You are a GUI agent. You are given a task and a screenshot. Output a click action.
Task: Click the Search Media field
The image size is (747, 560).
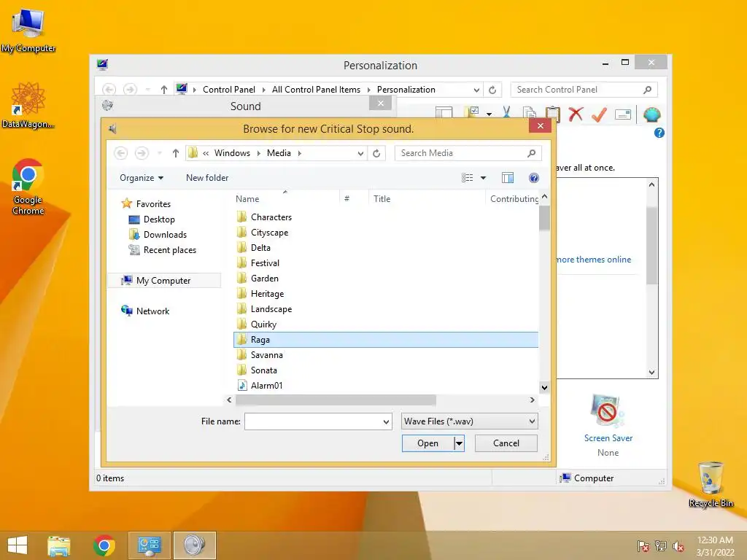(468, 153)
